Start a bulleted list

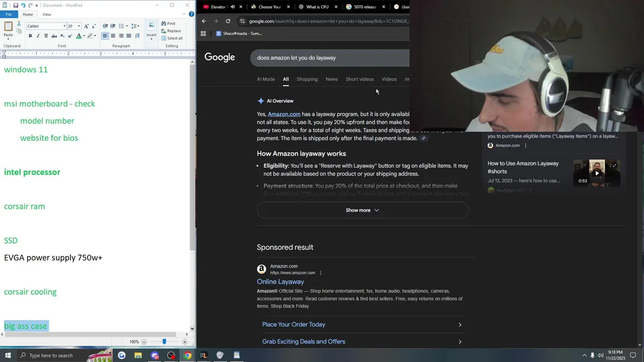tap(121, 26)
